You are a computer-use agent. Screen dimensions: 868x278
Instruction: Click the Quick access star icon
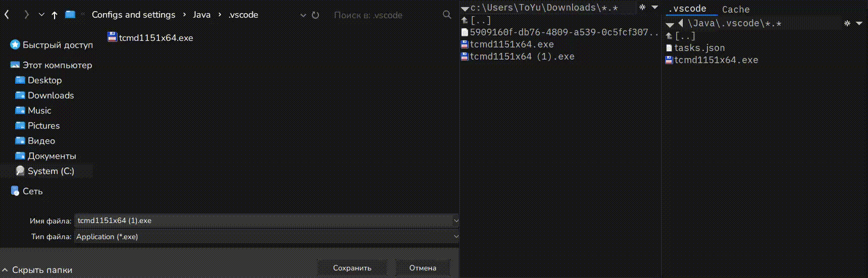pos(15,44)
